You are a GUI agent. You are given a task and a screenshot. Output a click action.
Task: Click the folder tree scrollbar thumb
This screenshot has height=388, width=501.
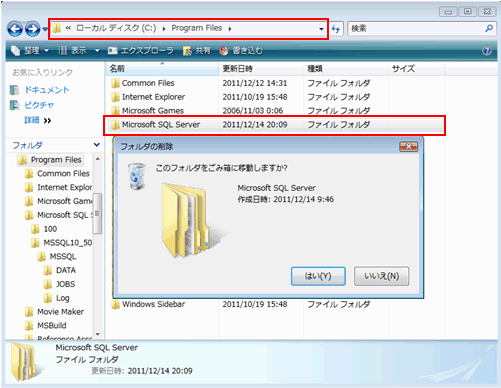click(x=97, y=213)
